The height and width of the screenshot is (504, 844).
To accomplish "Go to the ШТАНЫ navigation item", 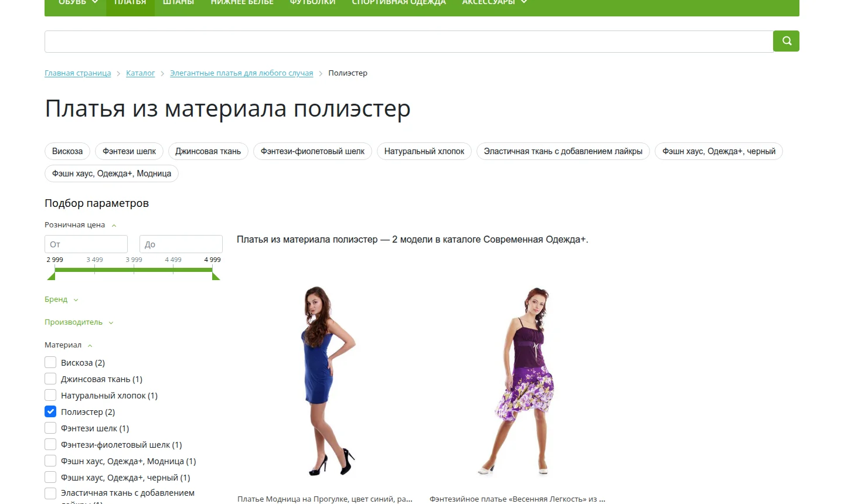I will click(178, 4).
